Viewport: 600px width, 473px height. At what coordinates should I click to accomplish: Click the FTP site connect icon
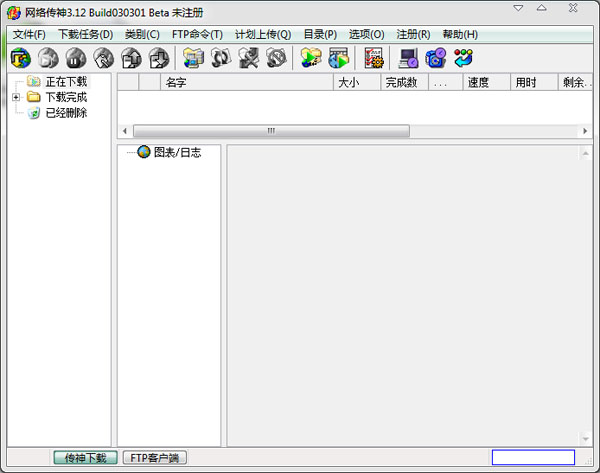pos(193,59)
